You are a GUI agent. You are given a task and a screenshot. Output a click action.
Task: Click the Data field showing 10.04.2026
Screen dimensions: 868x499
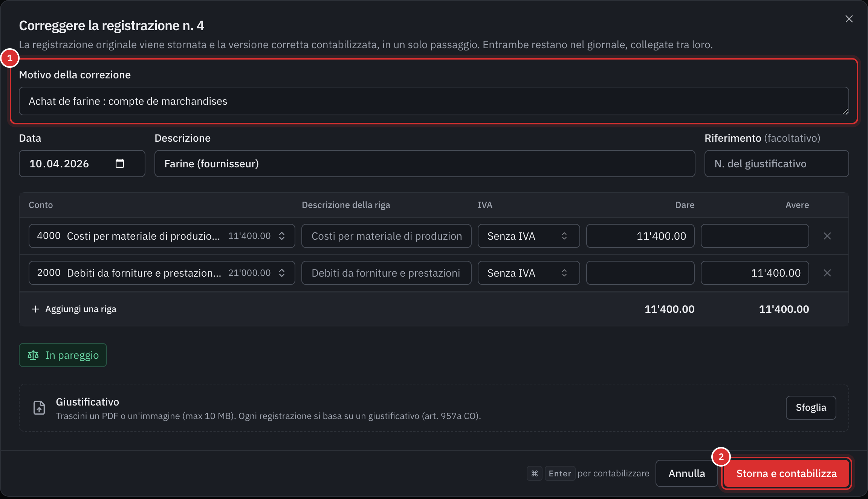(82, 164)
